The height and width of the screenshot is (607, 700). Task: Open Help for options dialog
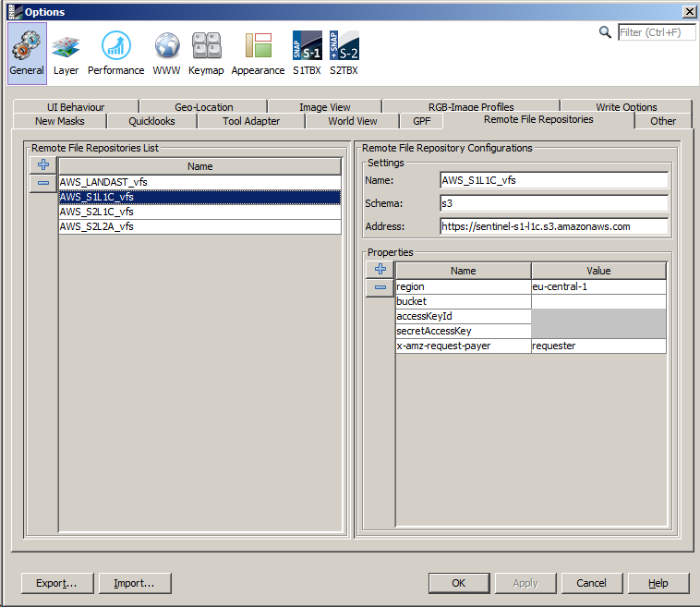click(x=658, y=583)
